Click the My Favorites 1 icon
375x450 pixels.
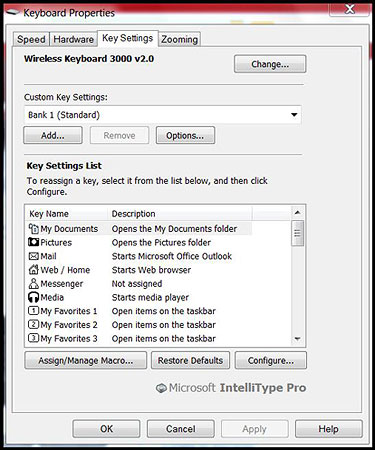coord(33,311)
